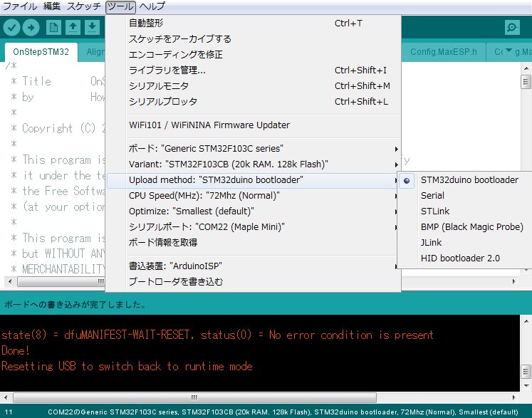Open ライブラリを管理 from the menu
This screenshot has width=532, height=418.
(253, 70)
